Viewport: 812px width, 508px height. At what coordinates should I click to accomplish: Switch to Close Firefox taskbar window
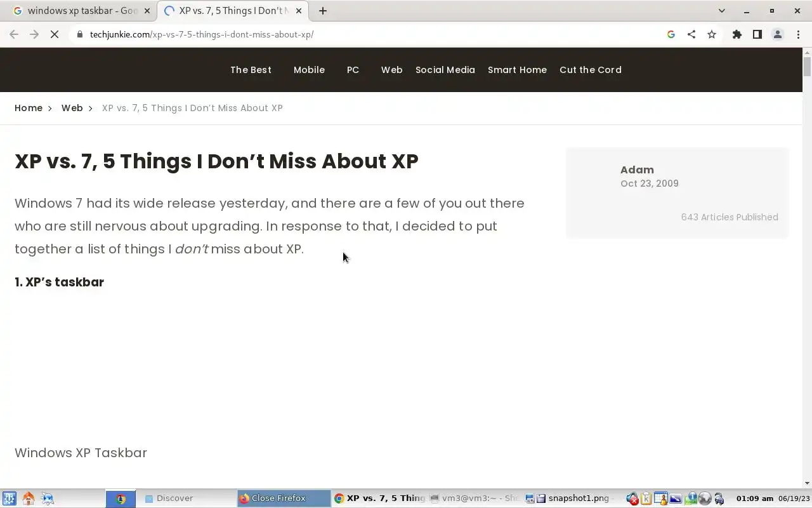(284, 498)
